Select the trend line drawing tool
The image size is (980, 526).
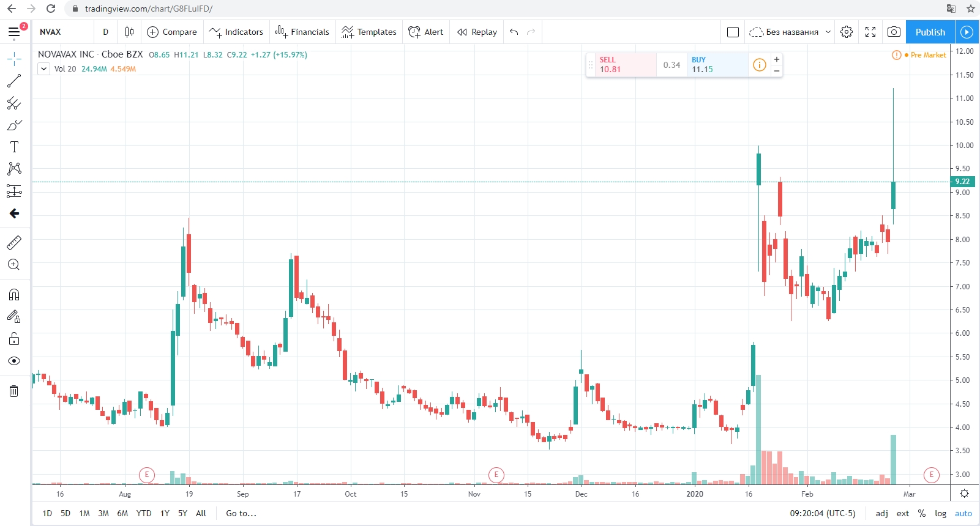pyautogui.click(x=14, y=81)
